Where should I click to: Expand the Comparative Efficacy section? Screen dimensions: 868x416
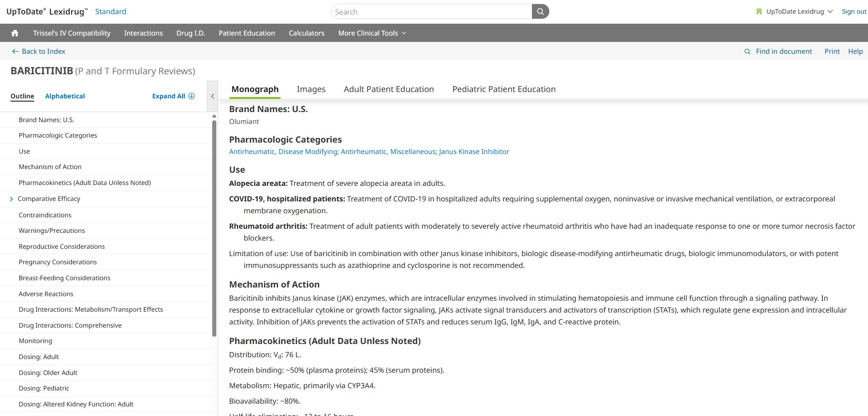tap(11, 199)
